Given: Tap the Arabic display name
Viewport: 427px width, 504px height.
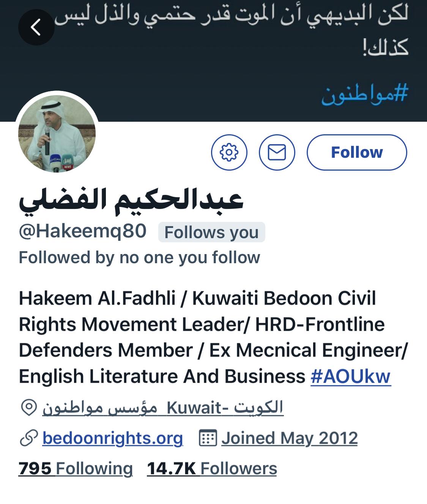Looking at the screenshot, I should [x=131, y=200].
